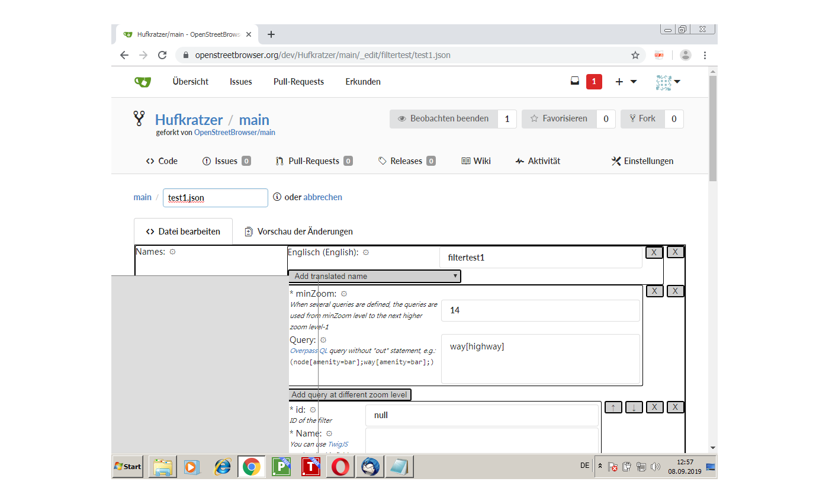Open the plus create-new dropdown
Image resolution: width=829 pixels, height=504 pixels.
(625, 82)
